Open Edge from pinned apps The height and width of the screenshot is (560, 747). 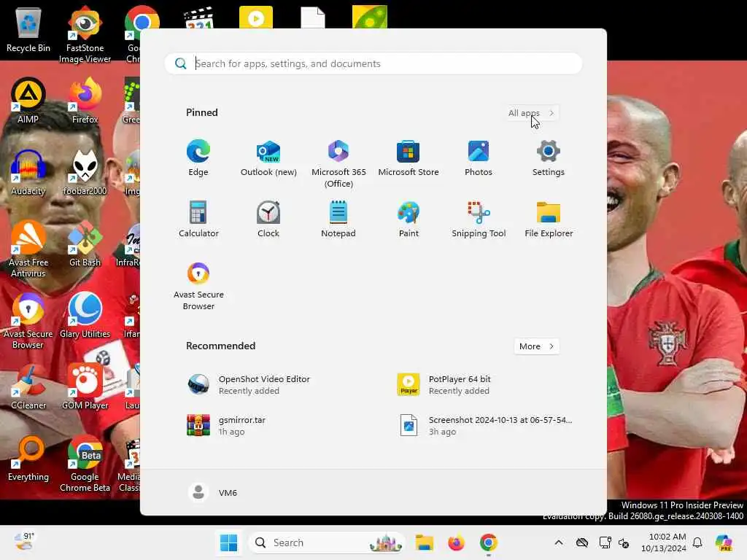198,158
